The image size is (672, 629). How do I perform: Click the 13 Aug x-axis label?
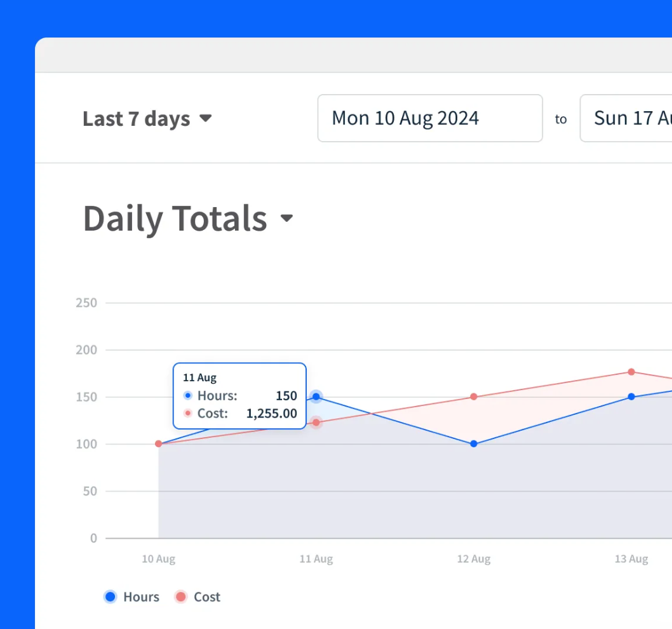[x=631, y=559]
